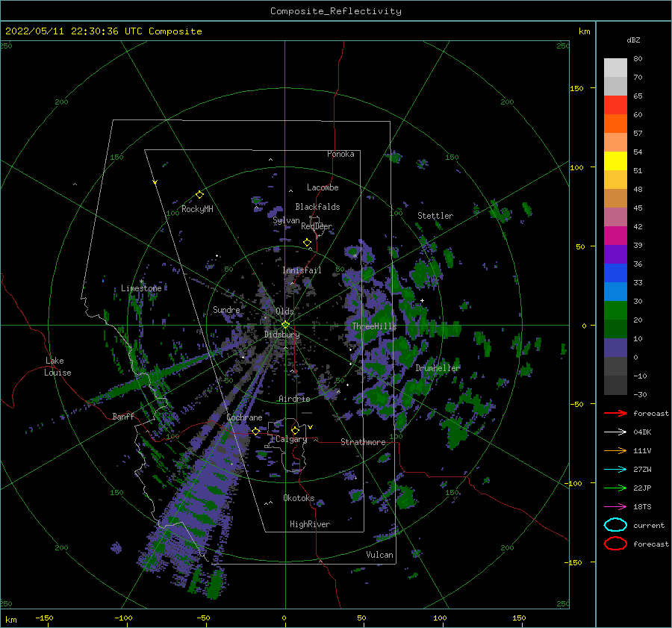Click the HighRiver town label
This screenshot has width=672, height=628.
pyautogui.click(x=310, y=524)
